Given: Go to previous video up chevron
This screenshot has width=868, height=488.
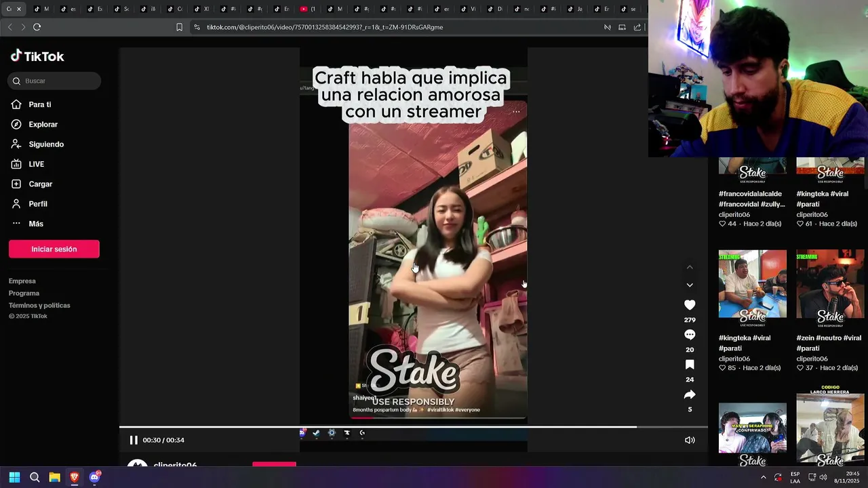Looking at the screenshot, I should tap(690, 267).
